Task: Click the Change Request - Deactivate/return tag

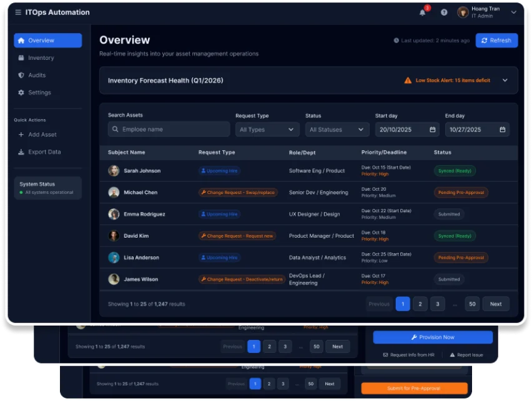Action: pos(242,279)
